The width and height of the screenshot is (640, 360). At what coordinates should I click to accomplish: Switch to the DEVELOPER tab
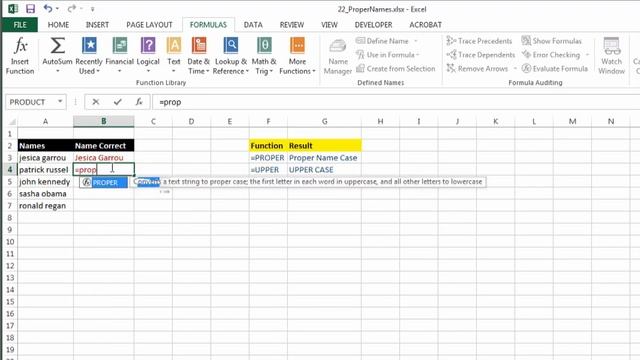click(373, 25)
